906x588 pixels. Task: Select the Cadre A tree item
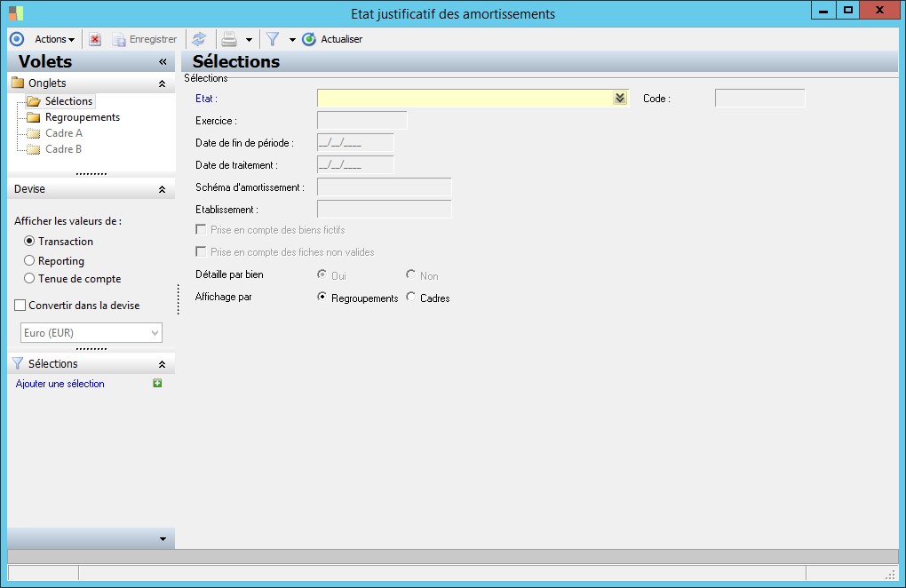64,133
